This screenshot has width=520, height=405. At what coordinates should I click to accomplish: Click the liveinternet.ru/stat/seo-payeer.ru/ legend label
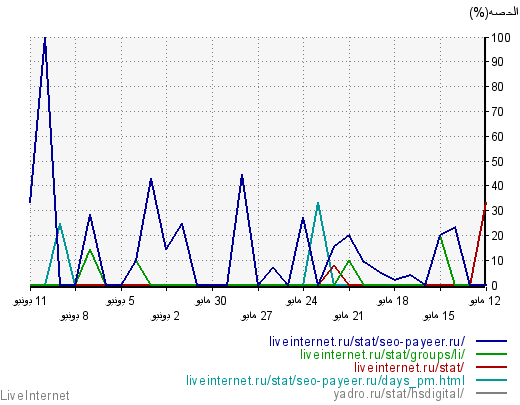[367, 342]
